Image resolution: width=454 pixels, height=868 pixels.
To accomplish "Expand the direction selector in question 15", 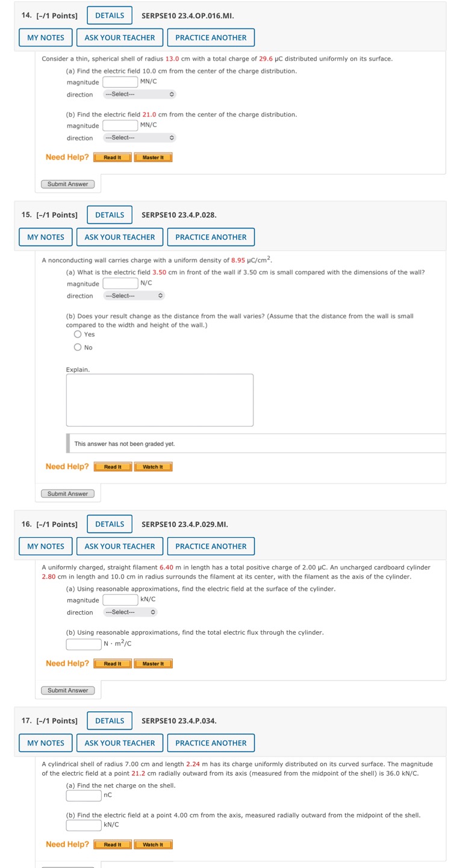I will point(134,295).
